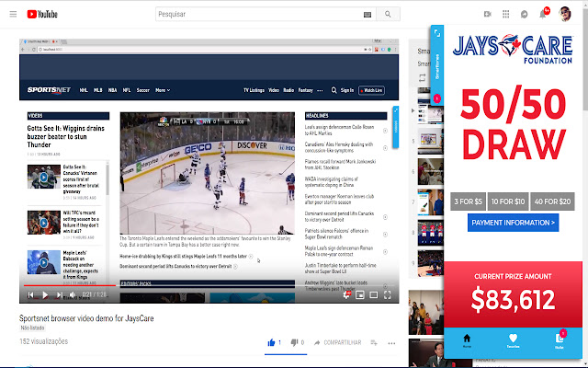Click the '152 visualizações' view count

[44, 341]
